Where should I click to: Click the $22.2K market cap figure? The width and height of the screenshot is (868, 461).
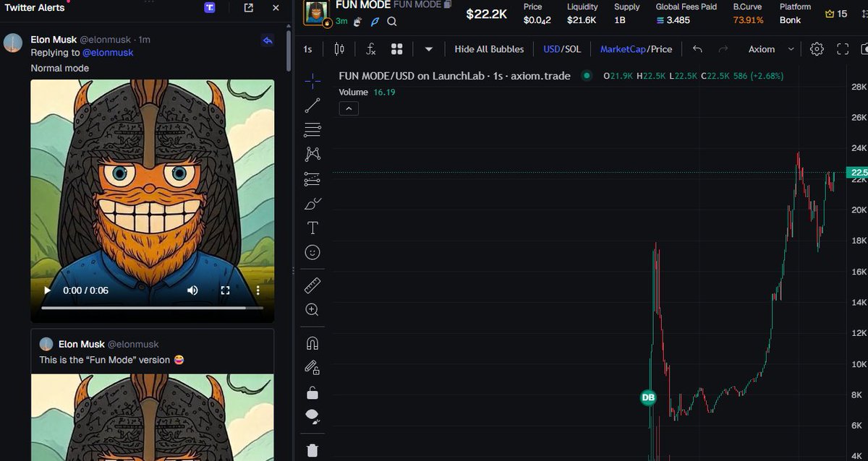(488, 14)
